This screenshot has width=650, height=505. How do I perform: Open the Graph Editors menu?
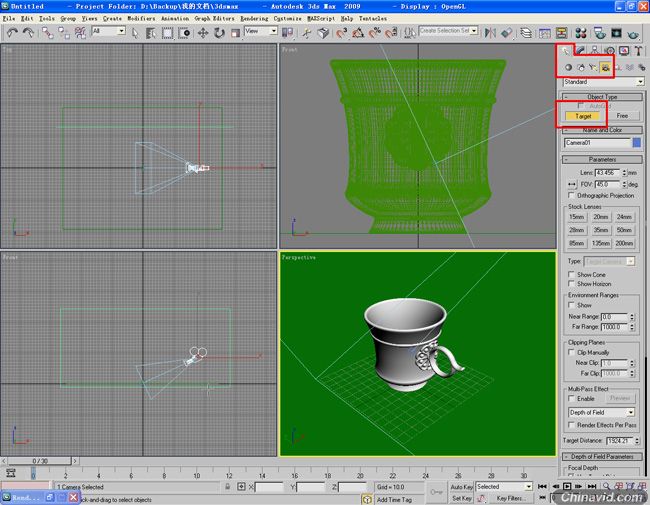click(x=214, y=19)
